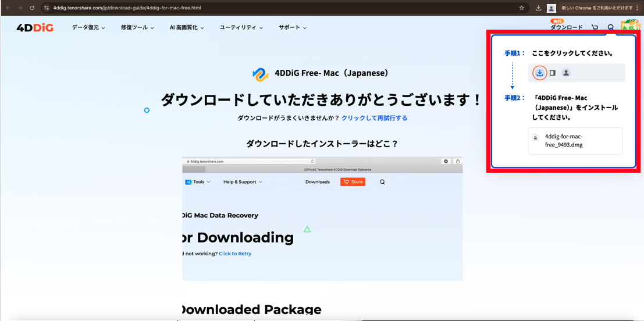
Task: Expand the ユーティリティ menu
Action: point(241,27)
